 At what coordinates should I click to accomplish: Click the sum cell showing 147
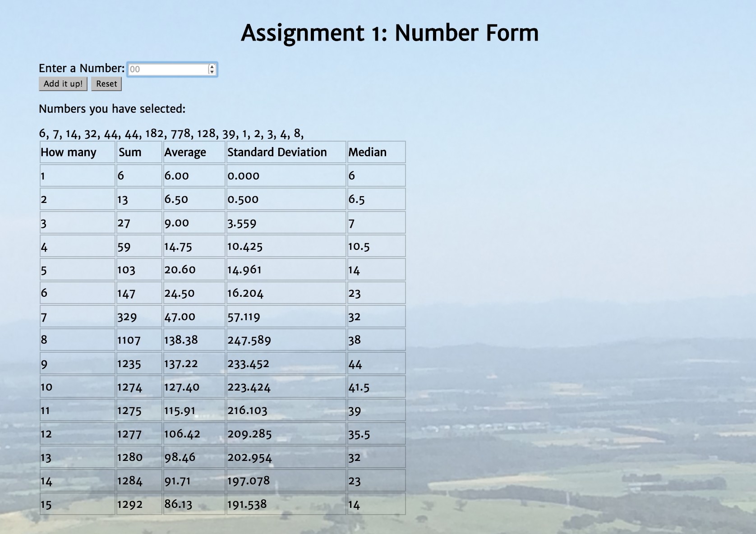[139, 293]
